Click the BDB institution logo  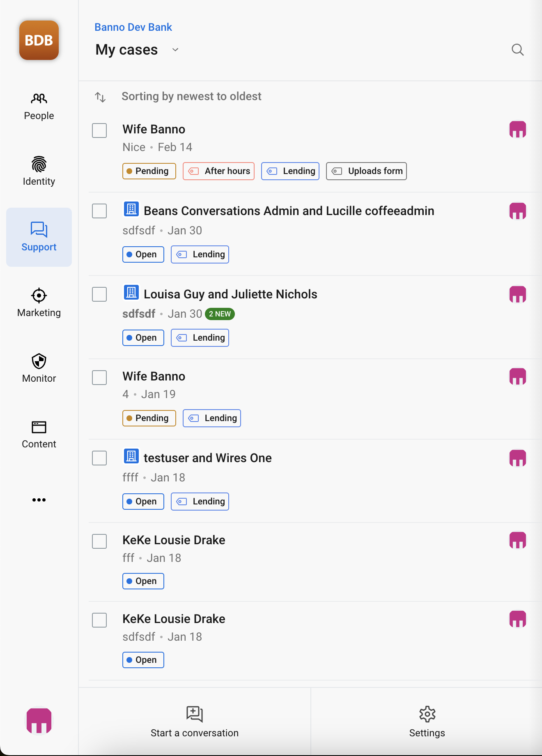coord(39,40)
